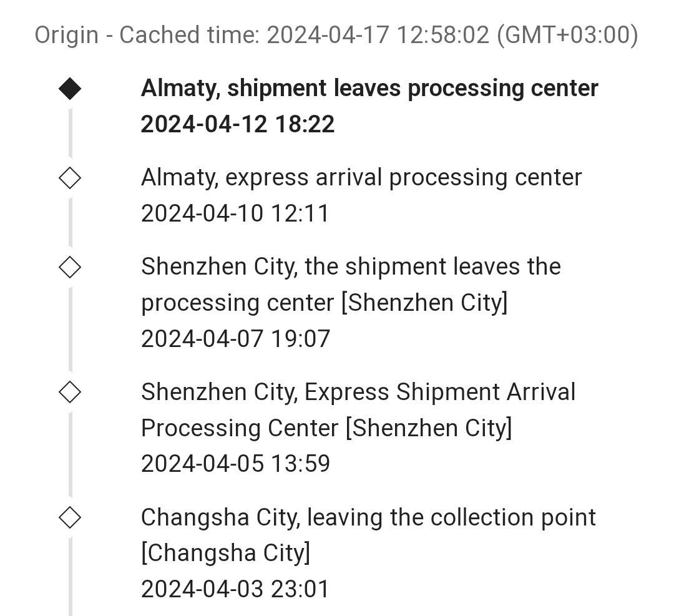Click the "[Changsha City]" bracketed location
Screen dimensions: 674x616
(x=225, y=553)
